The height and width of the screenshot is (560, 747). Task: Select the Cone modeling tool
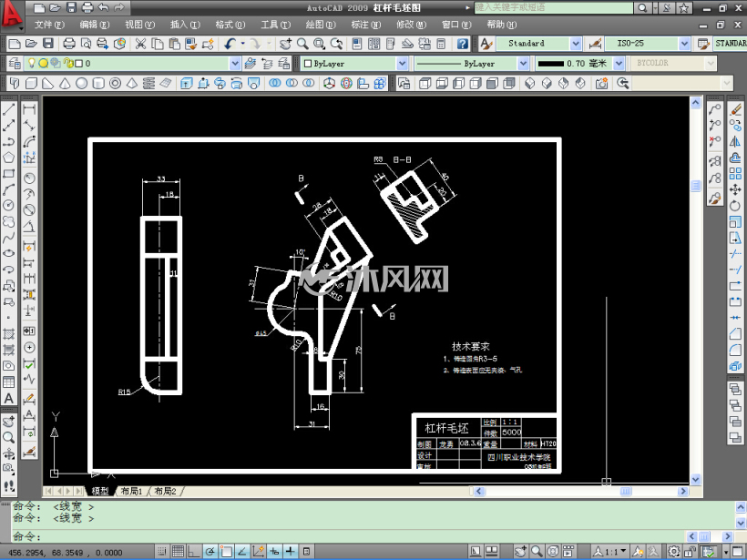point(65,84)
